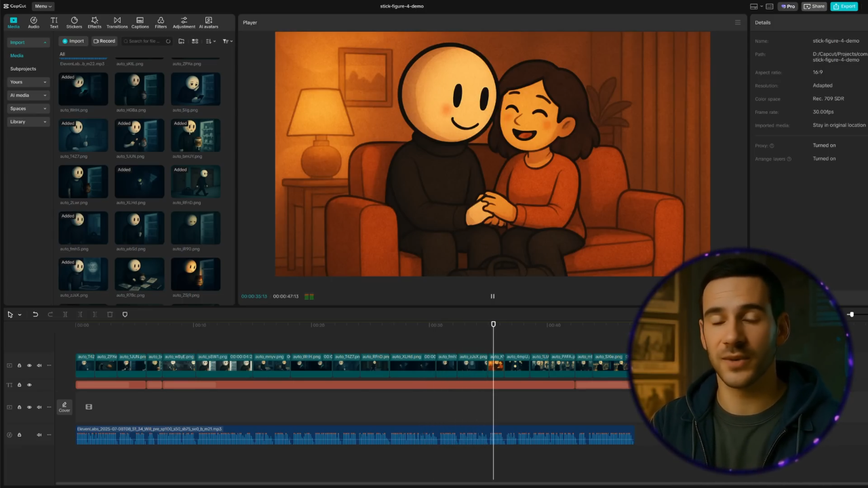Open the cursor tool dropdown arrow
Image resolution: width=868 pixels, height=488 pixels.
pos(19,314)
